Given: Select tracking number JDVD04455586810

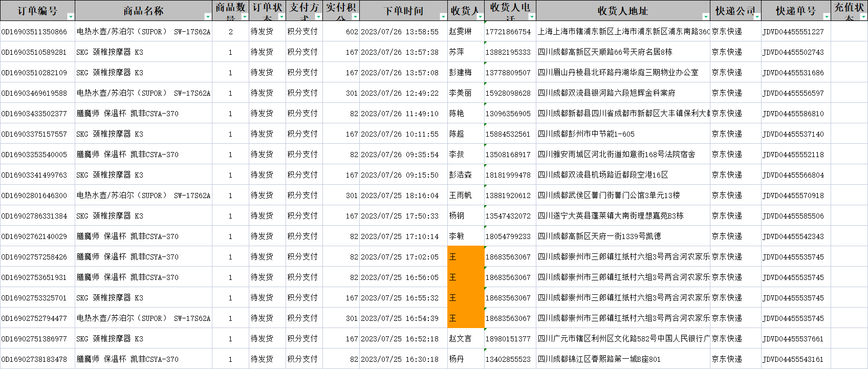Looking at the screenshot, I should pos(793,114).
